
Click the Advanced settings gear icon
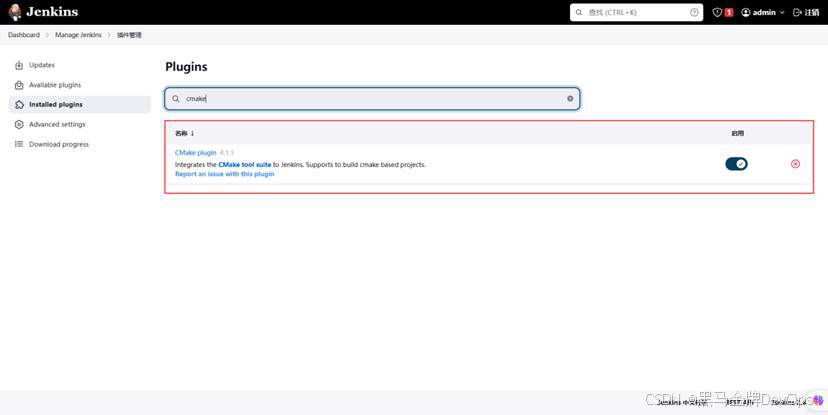click(x=19, y=125)
